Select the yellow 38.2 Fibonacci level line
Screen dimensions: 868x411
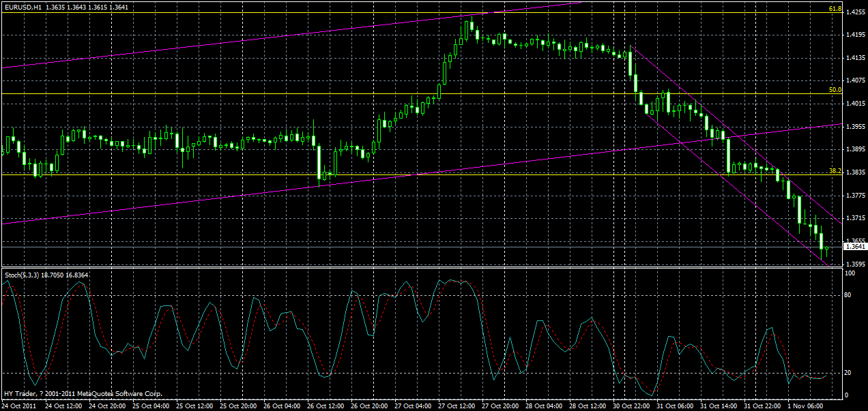coord(409,174)
